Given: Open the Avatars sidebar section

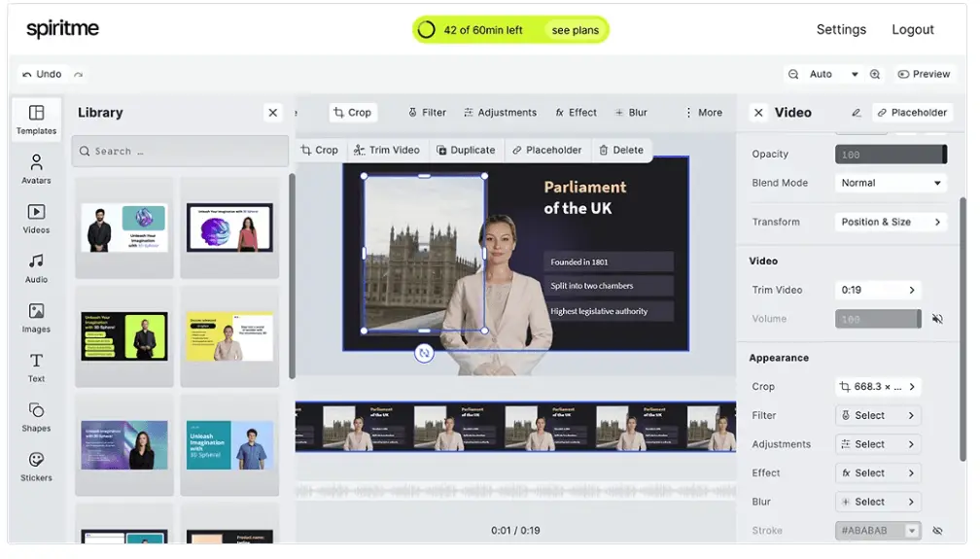Looking at the screenshot, I should click(x=36, y=169).
